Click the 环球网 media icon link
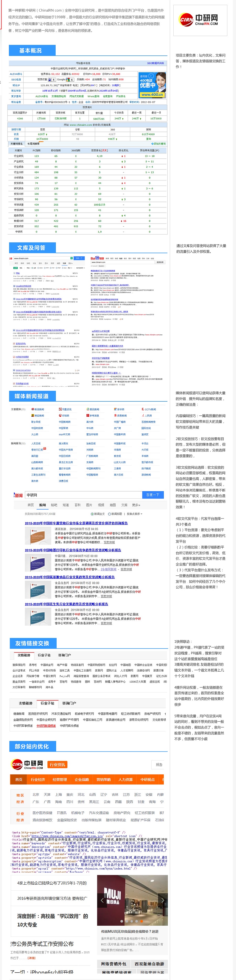236x980 pixels. tap(64, 416)
